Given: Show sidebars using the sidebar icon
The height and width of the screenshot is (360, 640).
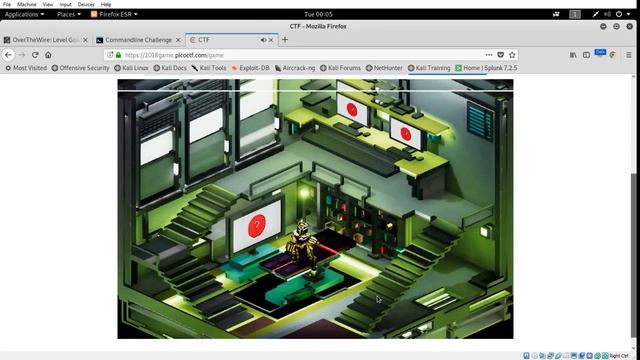Looking at the screenshot, I should [586, 55].
